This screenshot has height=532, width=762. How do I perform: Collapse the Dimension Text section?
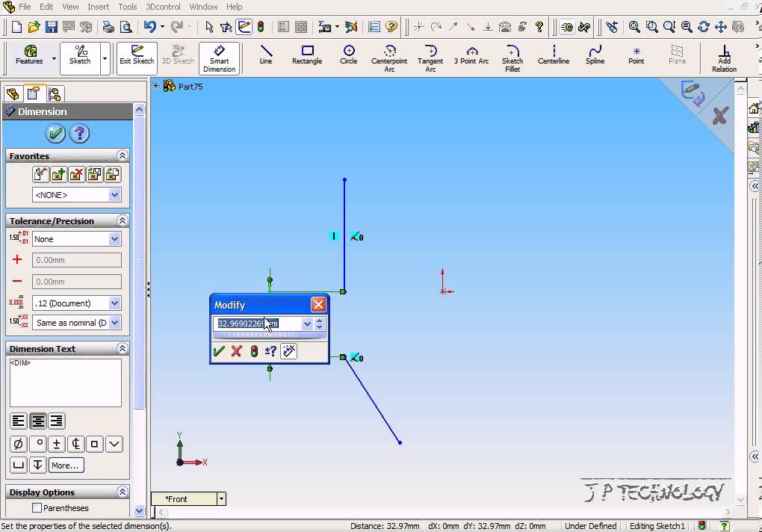click(x=122, y=348)
